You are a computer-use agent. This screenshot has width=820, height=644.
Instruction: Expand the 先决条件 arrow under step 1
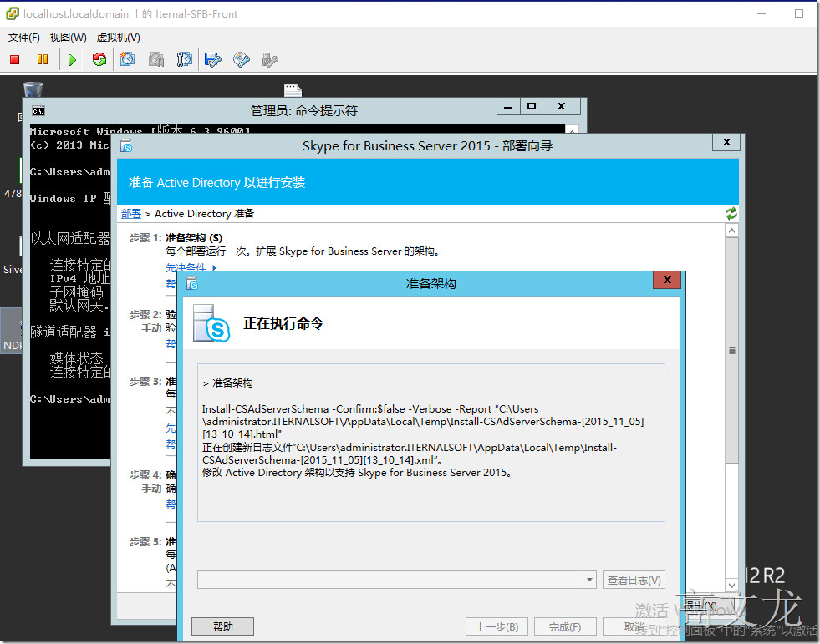pos(214,267)
